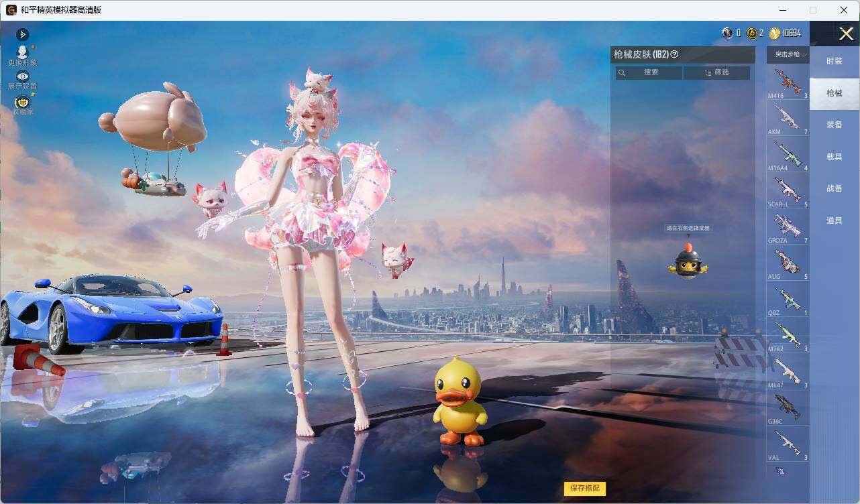Choose the Mk47 weapon entry
This screenshot has width=860, height=504.
point(788,371)
